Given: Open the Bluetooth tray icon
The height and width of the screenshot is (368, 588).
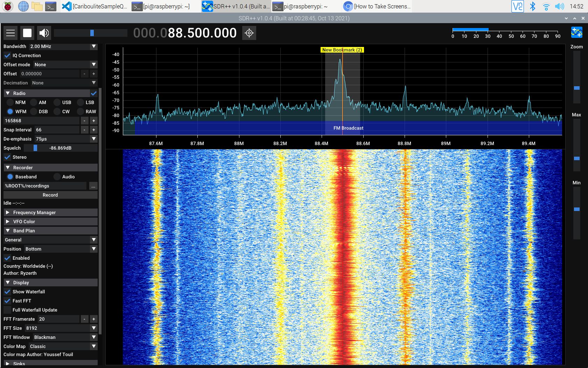Looking at the screenshot, I should 532,6.
